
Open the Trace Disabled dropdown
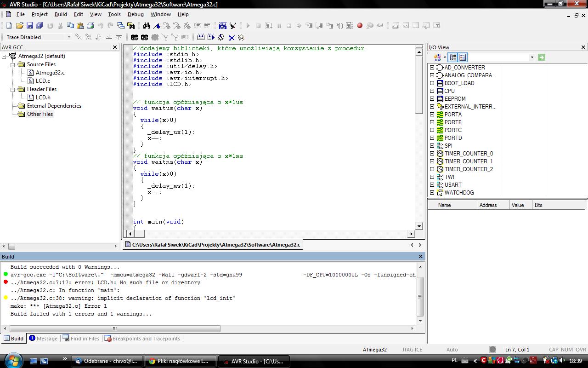click(x=69, y=37)
